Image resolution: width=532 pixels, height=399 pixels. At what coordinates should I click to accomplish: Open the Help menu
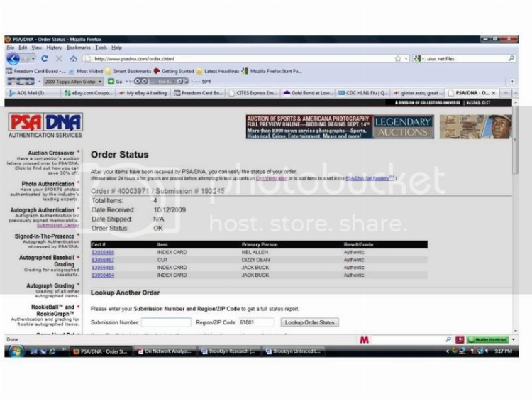pyautogui.click(x=117, y=48)
